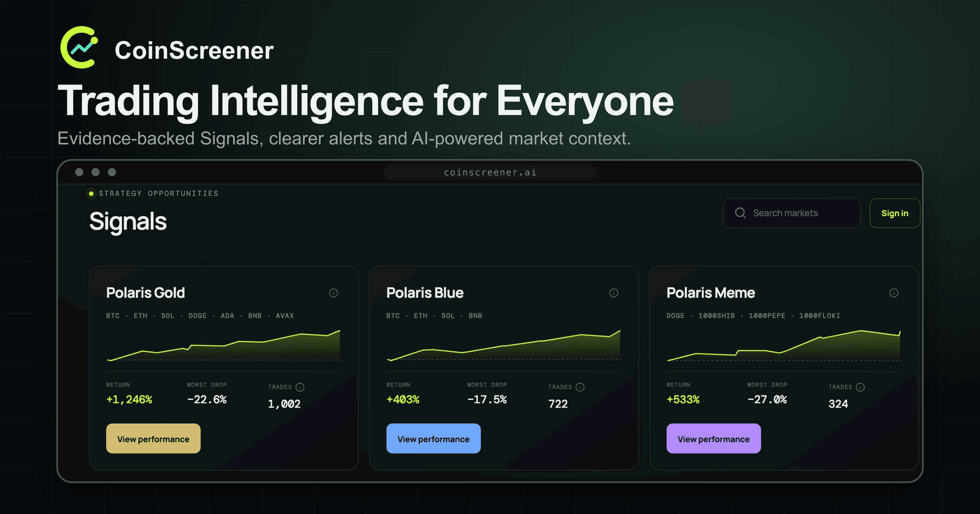Click the Search markets field
Image resolution: width=980 pixels, height=514 pixels.
(x=792, y=213)
